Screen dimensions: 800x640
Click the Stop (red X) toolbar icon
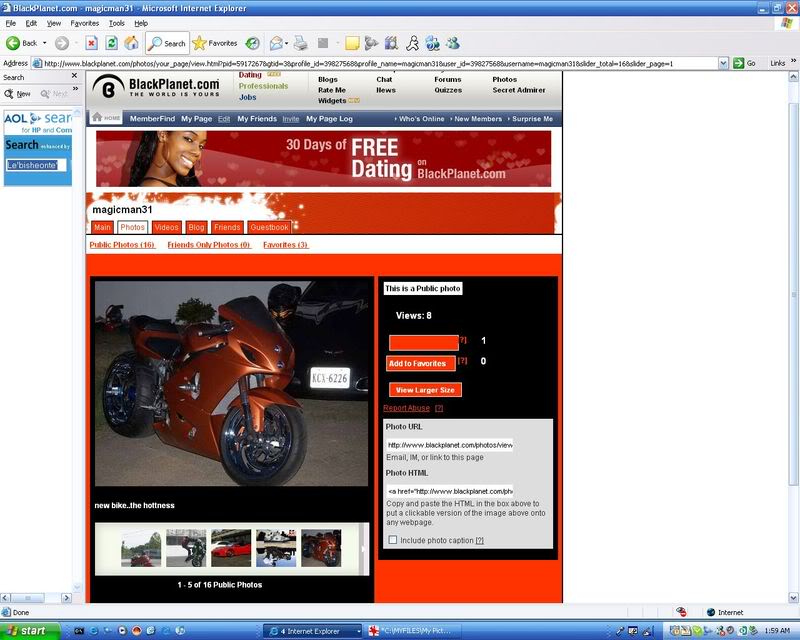tap(90, 43)
